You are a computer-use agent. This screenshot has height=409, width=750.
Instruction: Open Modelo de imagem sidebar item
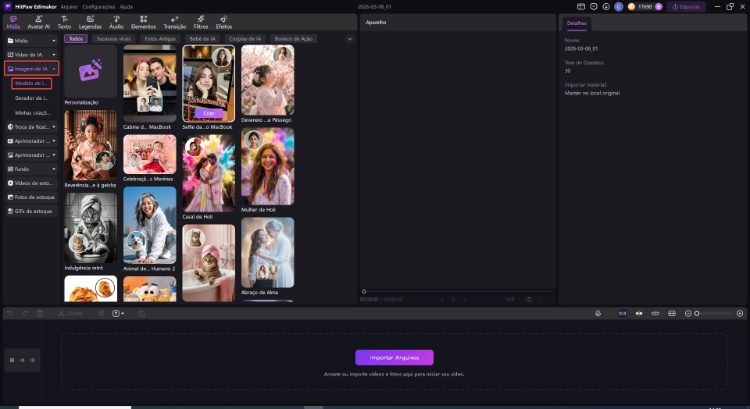pos(31,83)
